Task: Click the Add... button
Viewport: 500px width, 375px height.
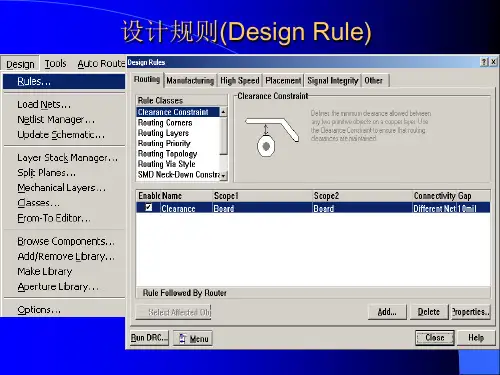Action: (387, 312)
